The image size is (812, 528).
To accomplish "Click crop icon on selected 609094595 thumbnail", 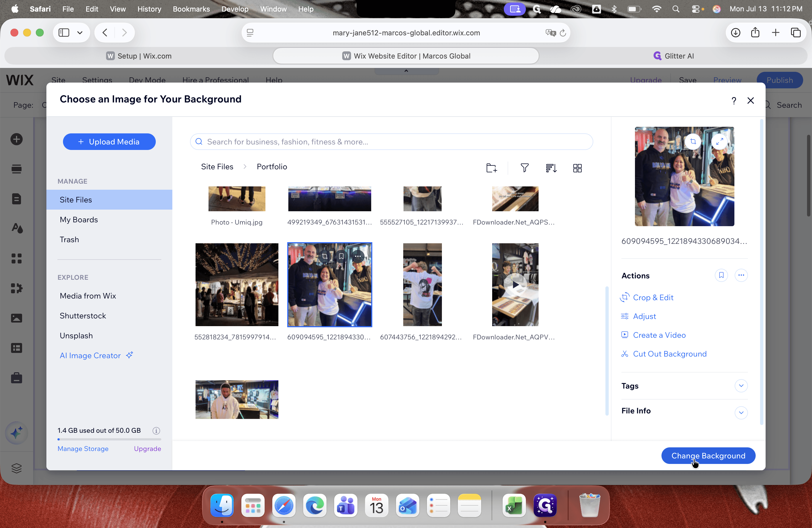I will (x=325, y=256).
